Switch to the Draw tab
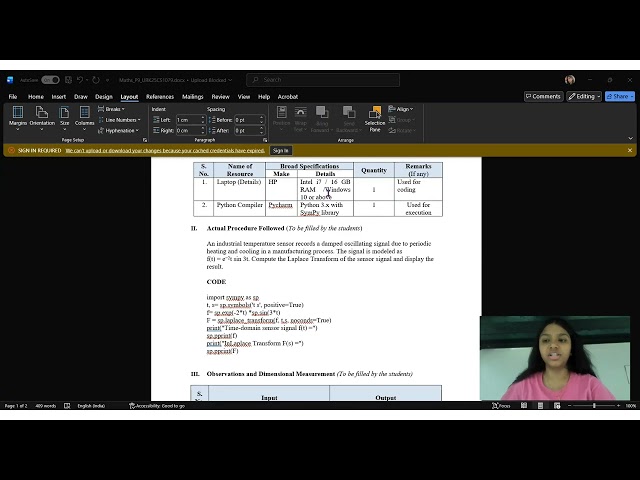The image size is (640, 480). point(81,97)
